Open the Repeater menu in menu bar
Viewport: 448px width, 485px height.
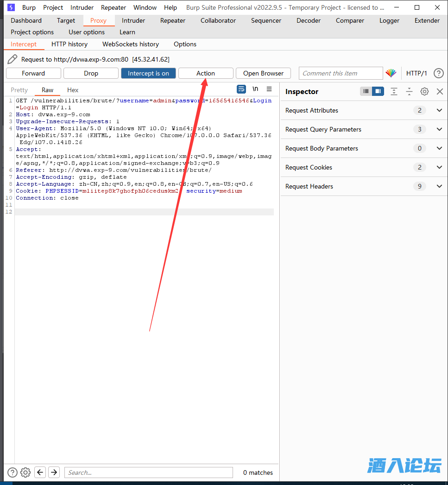point(114,7)
